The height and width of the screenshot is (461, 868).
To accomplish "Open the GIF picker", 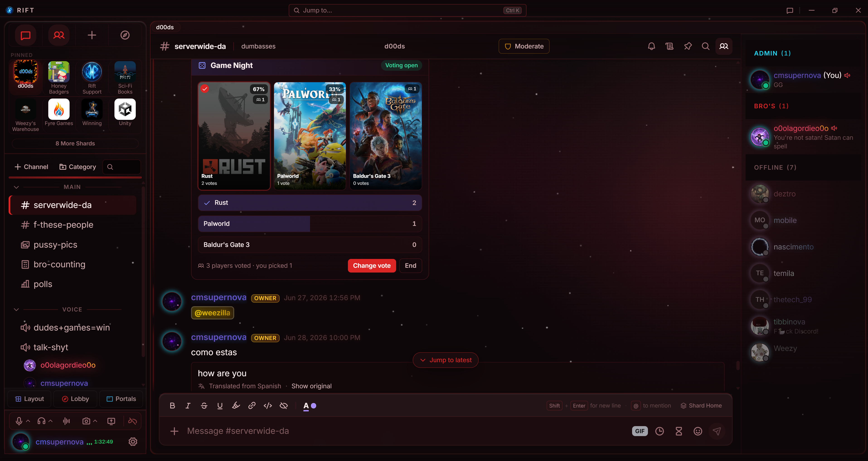I will [x=640, y=431].
